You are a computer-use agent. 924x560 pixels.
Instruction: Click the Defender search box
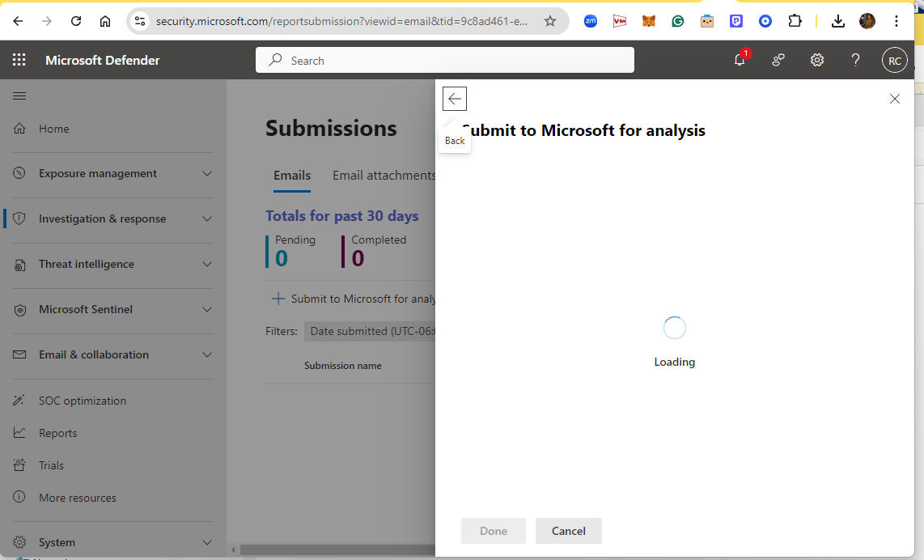point(445,60)
